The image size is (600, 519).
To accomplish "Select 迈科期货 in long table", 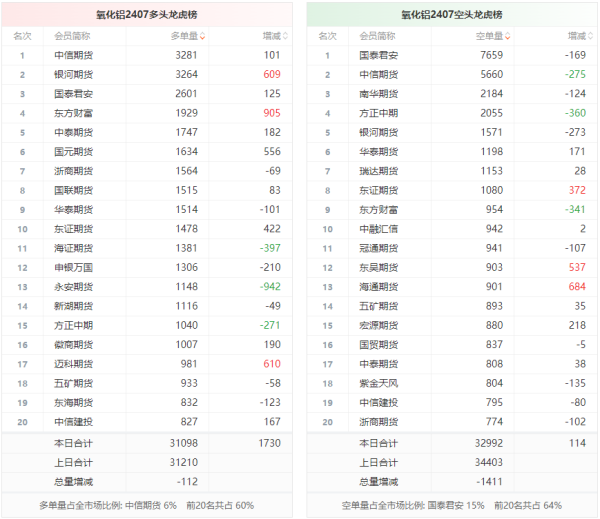I will pyautogui.click(x=73, y=364).
